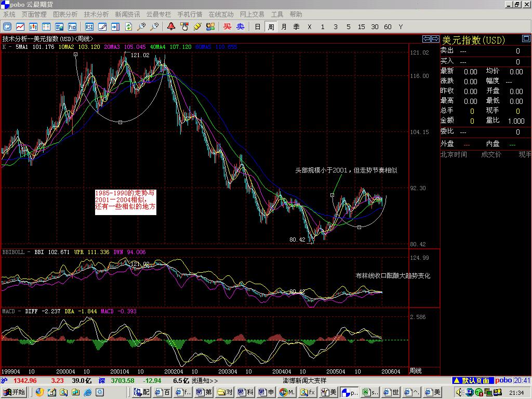The height and width of the screenshot is (399, 532).
Task: Click the red 1985-1990 annotation box
Action: click(125, 202)
